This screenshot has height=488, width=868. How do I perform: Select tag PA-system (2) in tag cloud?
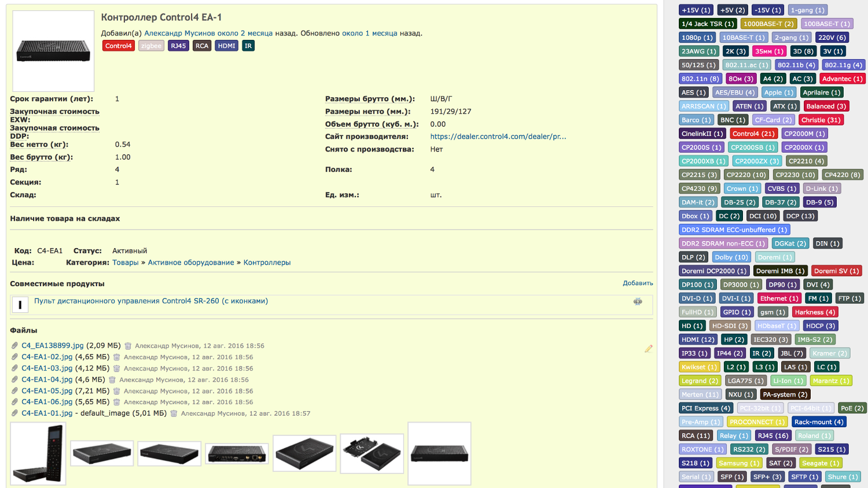coord(785,394)
